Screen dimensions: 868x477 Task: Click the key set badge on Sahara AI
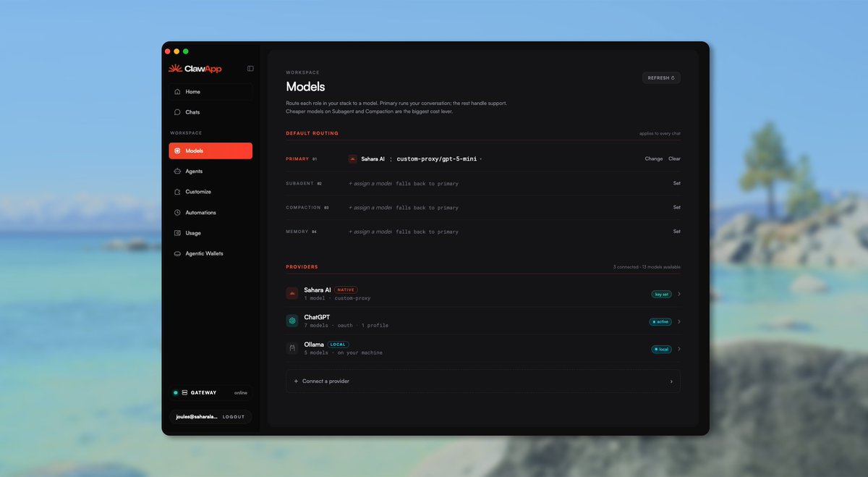click(x=661, y=295)
